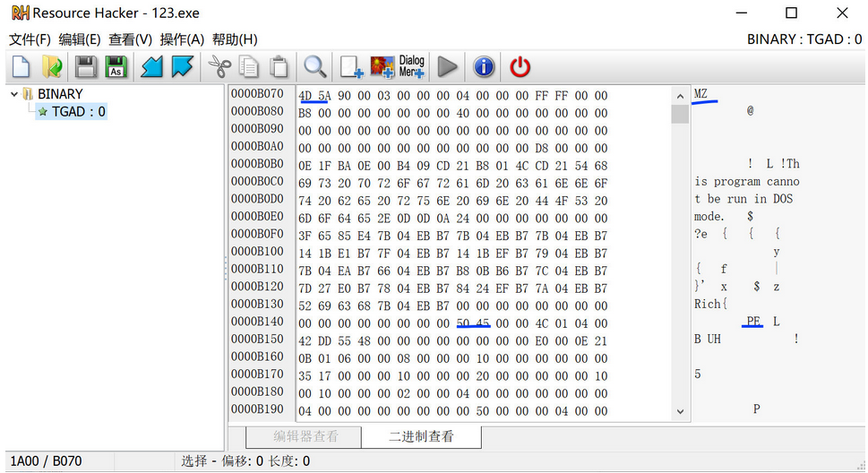
Task: Open Find with the magnifying glass icon
Action: tap(315, 67)
